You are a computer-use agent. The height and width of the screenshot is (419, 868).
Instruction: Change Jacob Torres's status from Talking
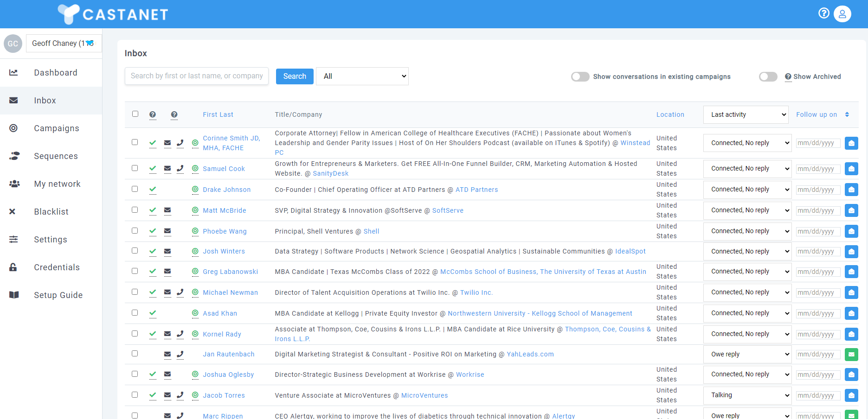747,395
